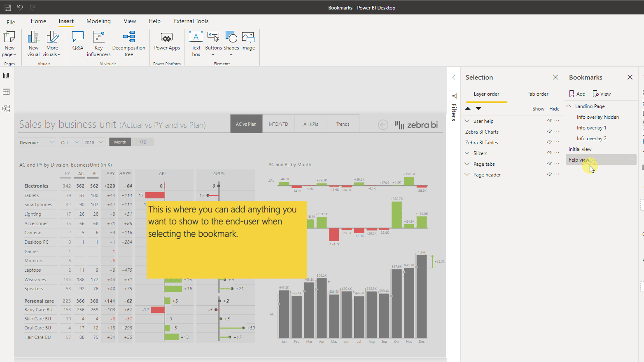Expand the Filters pane chevron

pyautogui.click(x=454, y=77)
